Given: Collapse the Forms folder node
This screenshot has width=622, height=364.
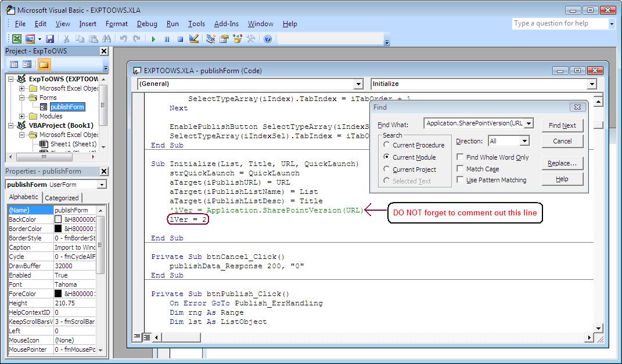Looking at the screenshot, I should coord(22,98).
